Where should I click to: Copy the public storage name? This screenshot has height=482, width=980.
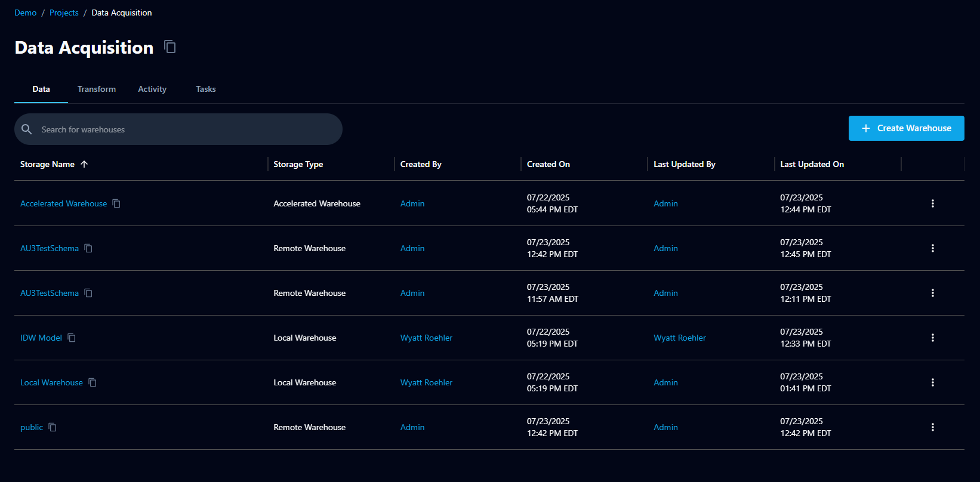53,427
